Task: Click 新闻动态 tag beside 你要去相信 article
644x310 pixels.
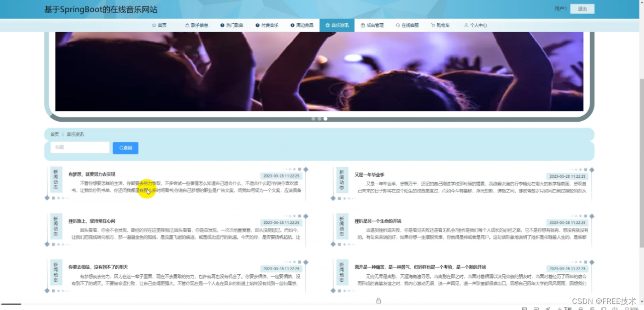Action: pyautogui.click(x=56, y=272)
